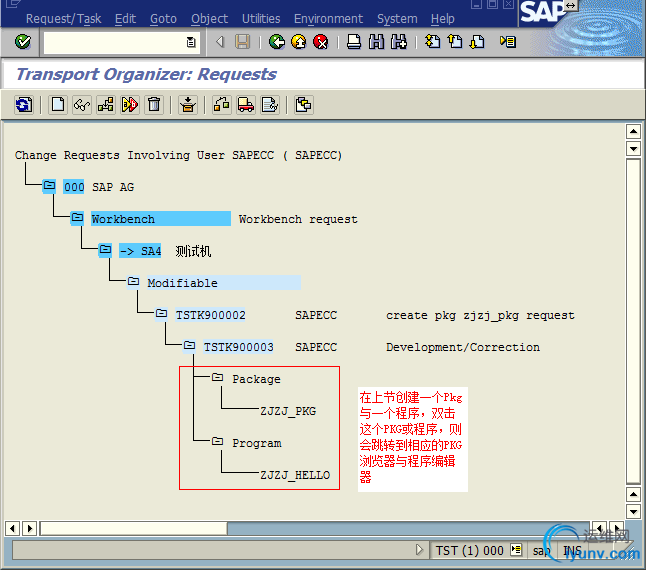Click the highlighted Workbench label
Screen dimensions: 646x570
(161, 219)
